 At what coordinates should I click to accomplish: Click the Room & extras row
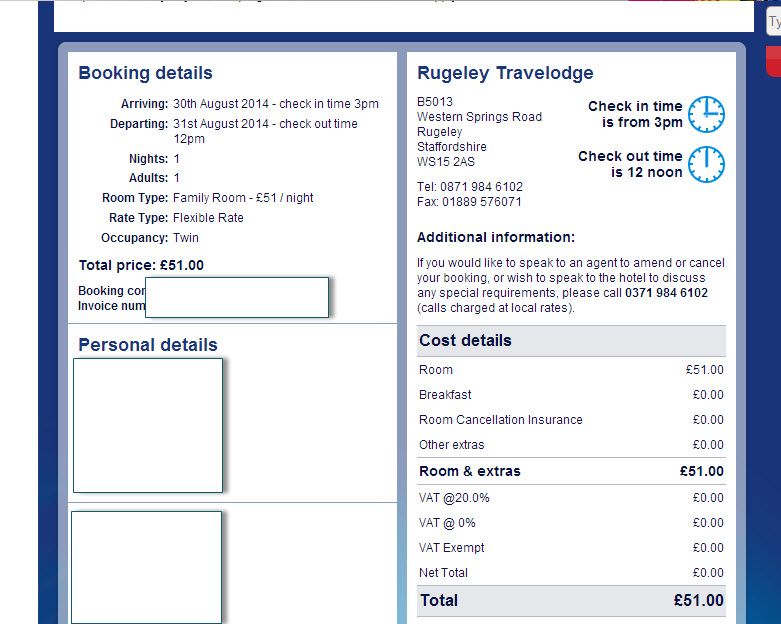tap(571, 471)
